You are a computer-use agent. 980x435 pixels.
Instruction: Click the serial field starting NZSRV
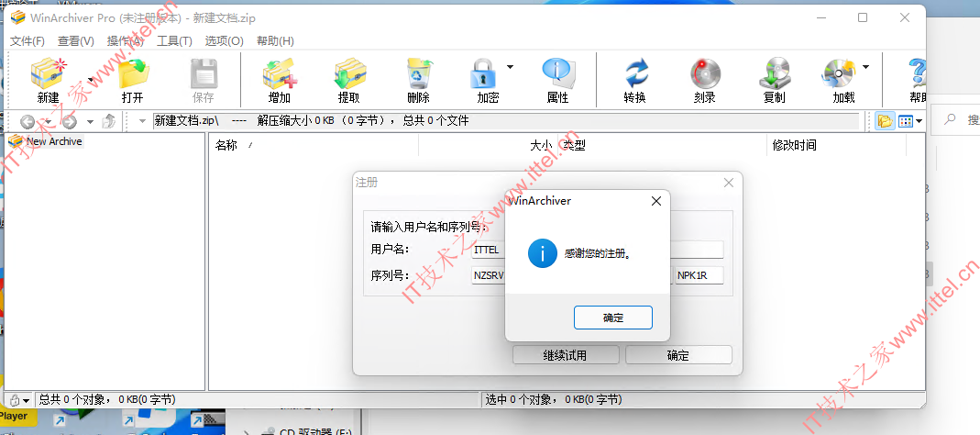488,275
